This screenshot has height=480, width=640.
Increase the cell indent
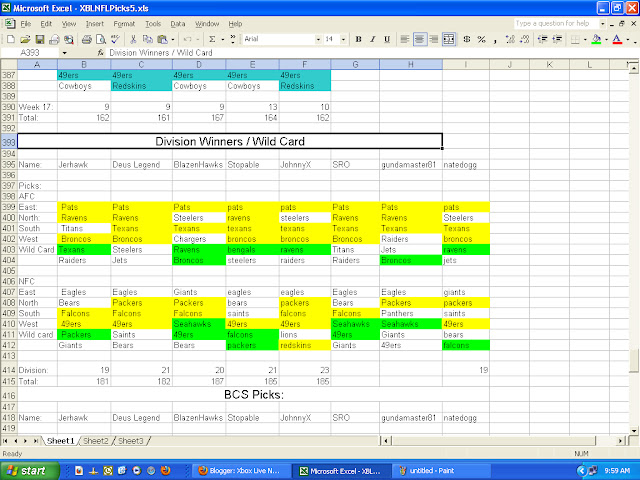point(557,39)
